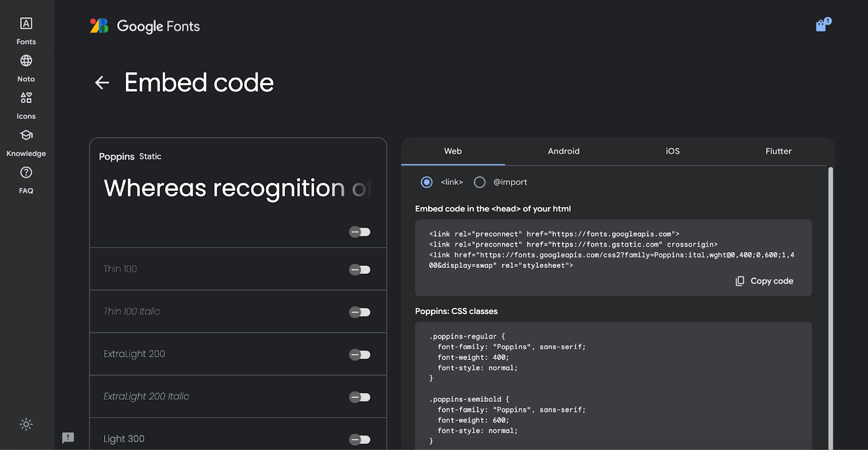The width and height of the screenshot is (868, 450).
Task: Toggle all Poppins styles switch
Action: (359, 232)
